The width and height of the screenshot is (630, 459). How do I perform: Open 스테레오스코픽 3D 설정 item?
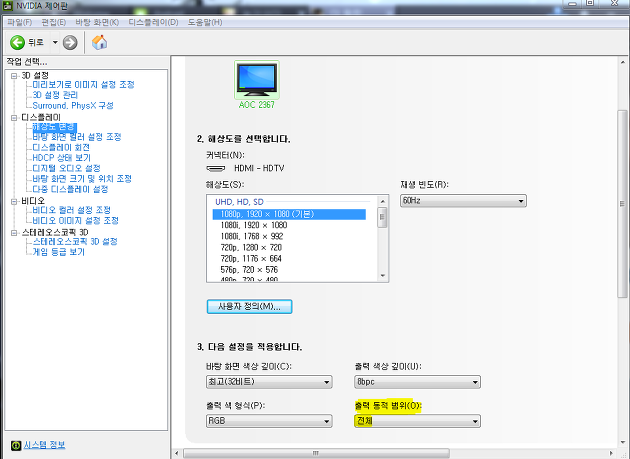(x=75, y=241)
